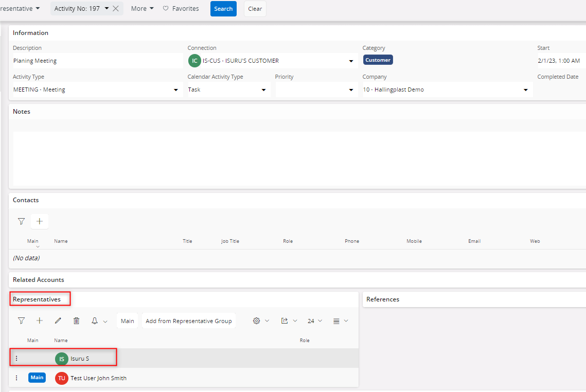This screenshot has width=586, height=392.
Task: Click the pencil edit icon in Representatives
Action: click(58, 320)
